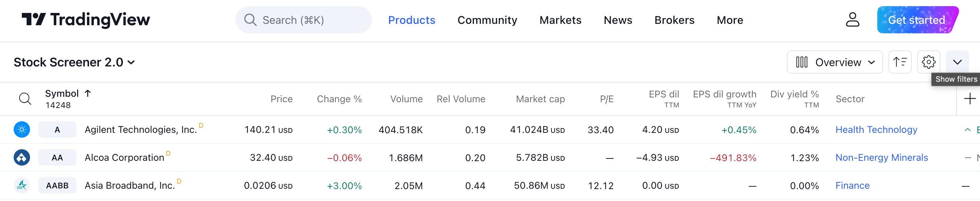Click the Alcoa Corporation logo icon
The image size is (980, 201).
pos(22,157)
